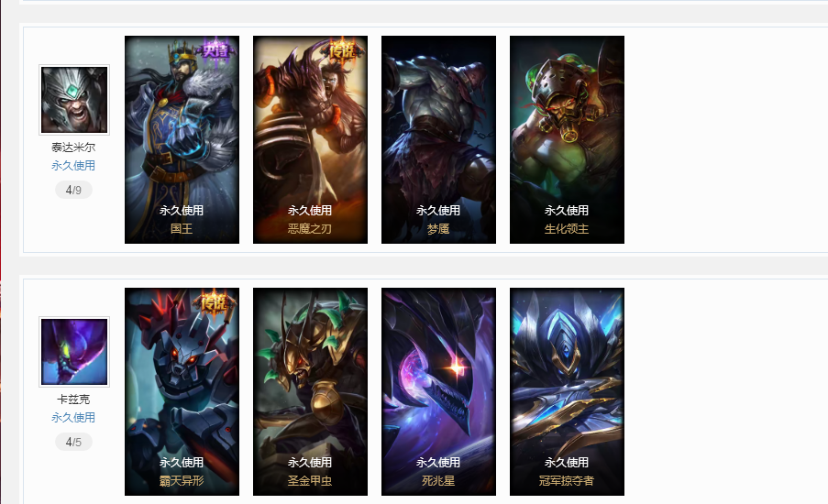View the 圣金甲虫 skin card
This screenshot has width=828, height=504.
[310, 391]
